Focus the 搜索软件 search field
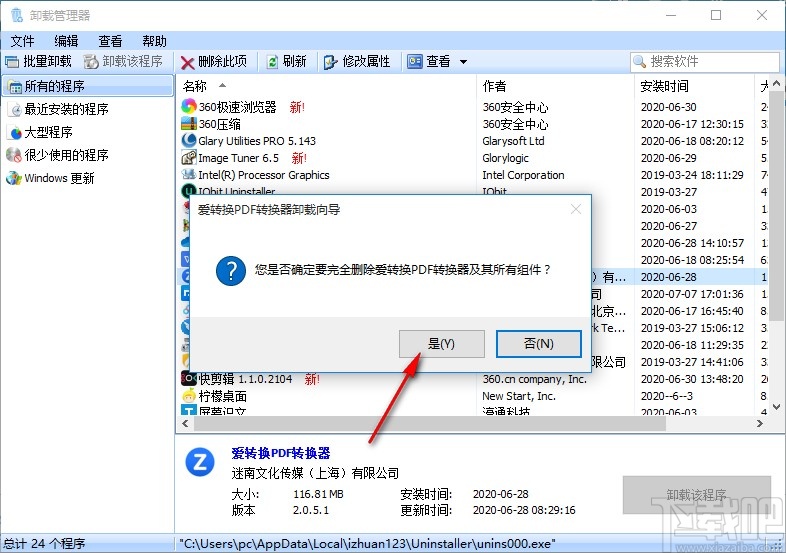The width and height of the screenshot is (786, 553). pyautogui.click(x=705, y=62)
